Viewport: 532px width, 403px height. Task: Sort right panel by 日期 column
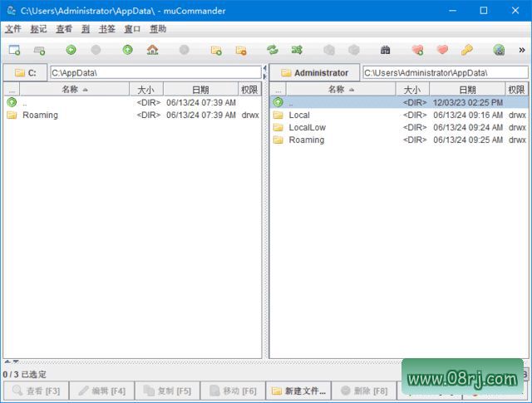coord(467,90)
